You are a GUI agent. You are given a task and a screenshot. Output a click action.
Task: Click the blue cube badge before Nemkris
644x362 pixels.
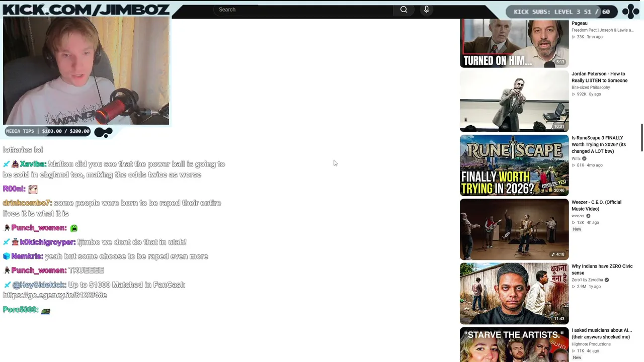(x=7, y=256)
